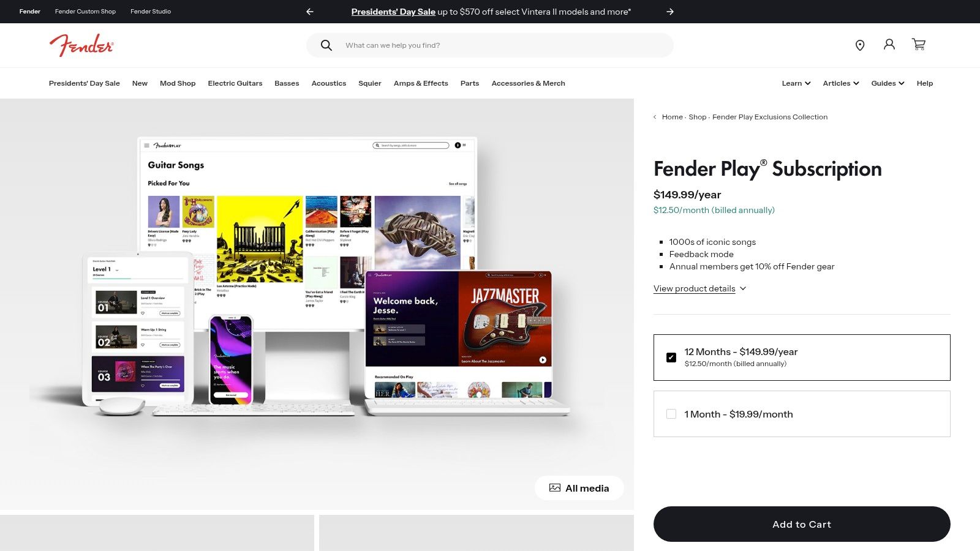This screenshot has height=551, width=980.
Task: Open the shopping cart icon
Action: click(919, 45)
